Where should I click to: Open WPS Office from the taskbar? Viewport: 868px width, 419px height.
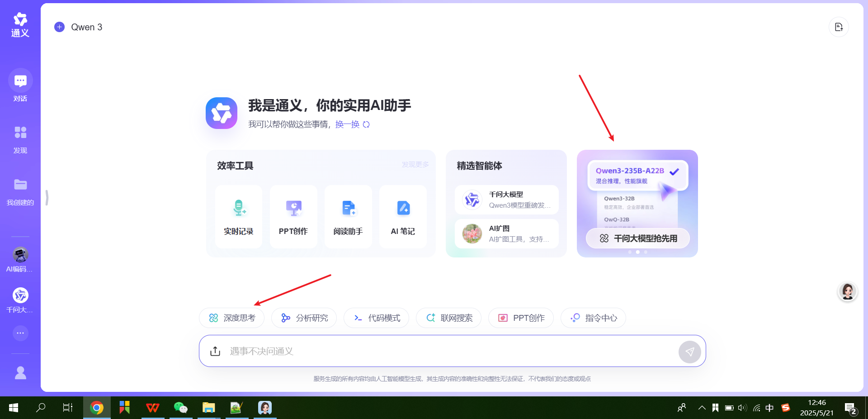pyautogui.click(x=153, y=408)
